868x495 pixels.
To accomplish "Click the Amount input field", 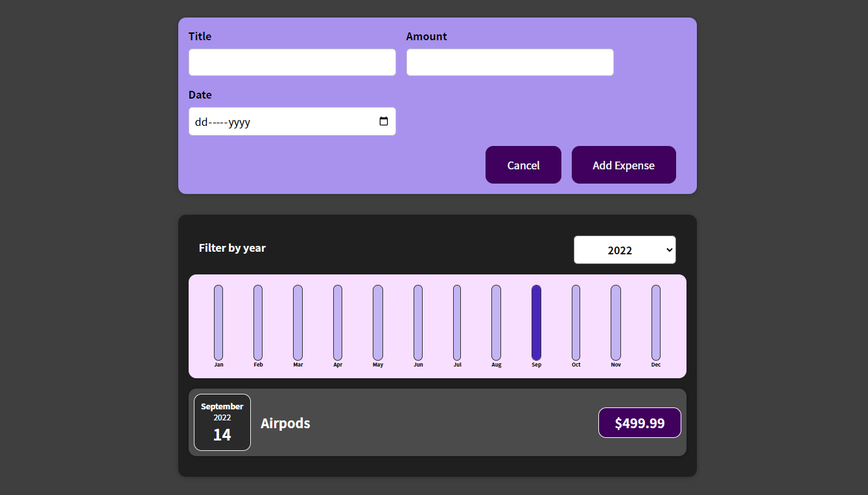I will [510, 62].
